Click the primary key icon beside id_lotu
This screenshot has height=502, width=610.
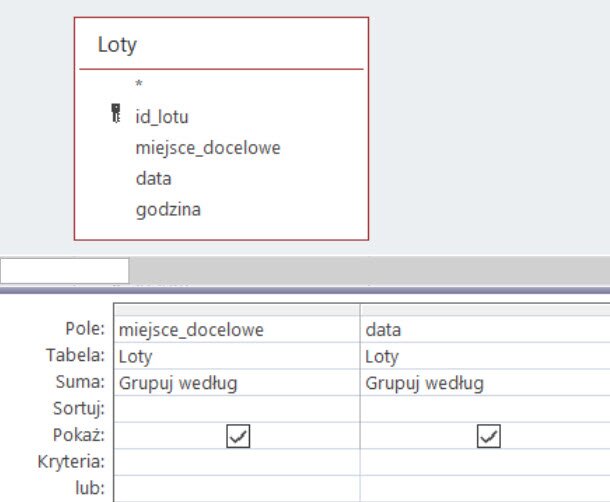pyautogui.click(x=116, y=116)
